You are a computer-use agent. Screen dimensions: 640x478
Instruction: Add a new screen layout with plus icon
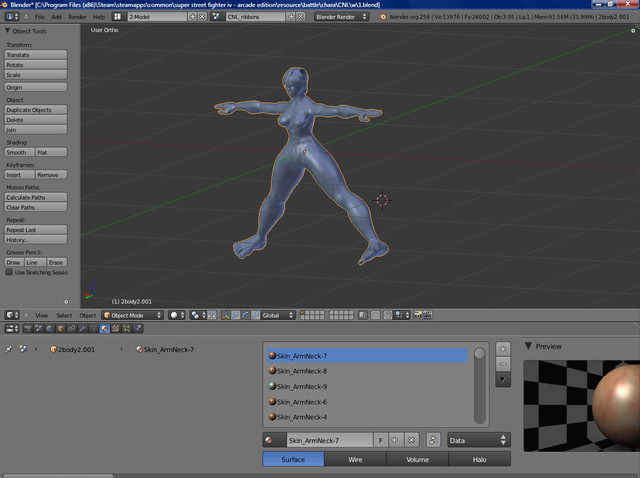[x=192, y=17]
